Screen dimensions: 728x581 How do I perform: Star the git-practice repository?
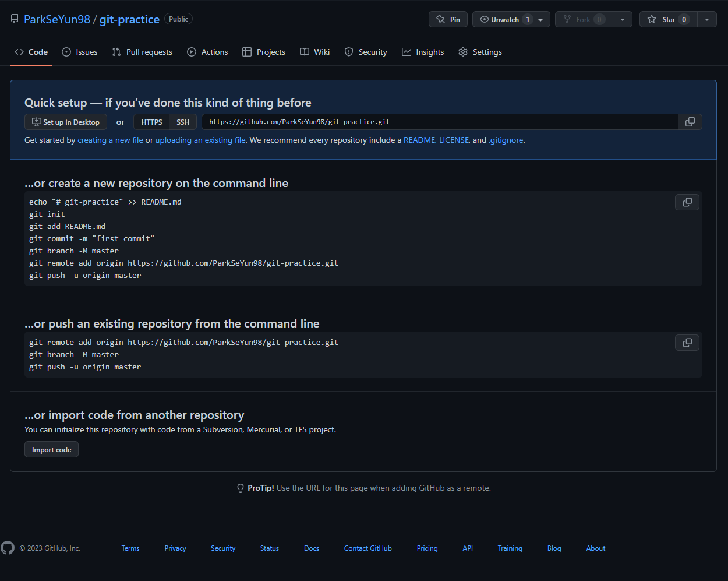point(668,19)
